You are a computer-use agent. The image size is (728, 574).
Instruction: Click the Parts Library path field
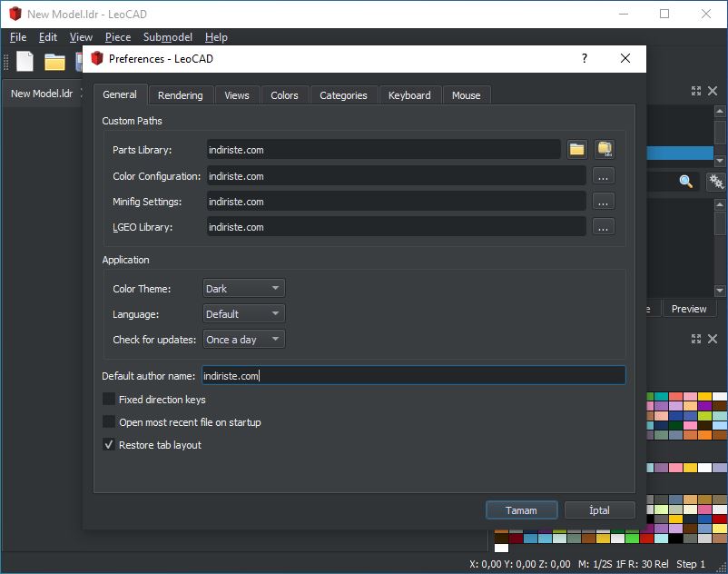[x=383, y=150]
